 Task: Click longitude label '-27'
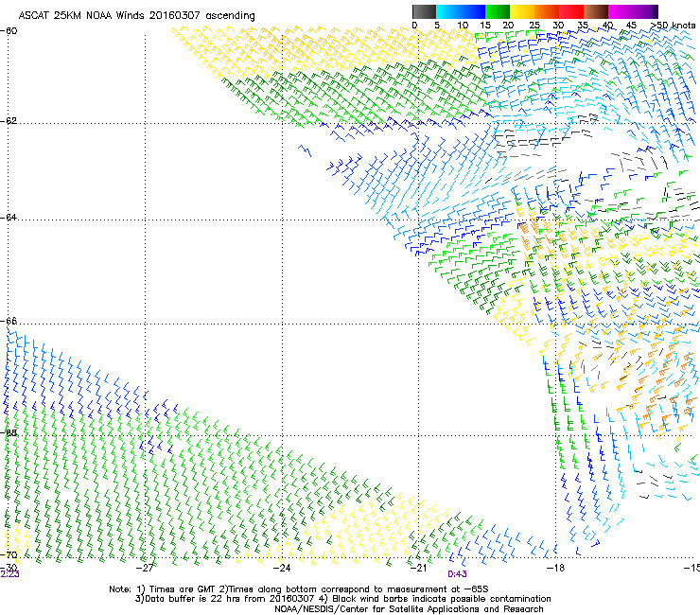click(145, 568)
